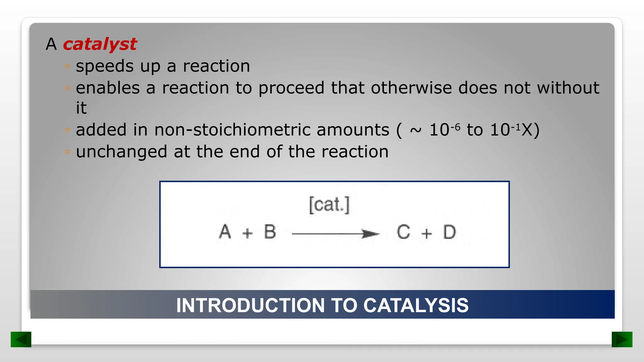Click the '10-6' exponent value in the third bullet
Image resolution: width=644 pixels, height=362 pixels.
coord(445,129)
